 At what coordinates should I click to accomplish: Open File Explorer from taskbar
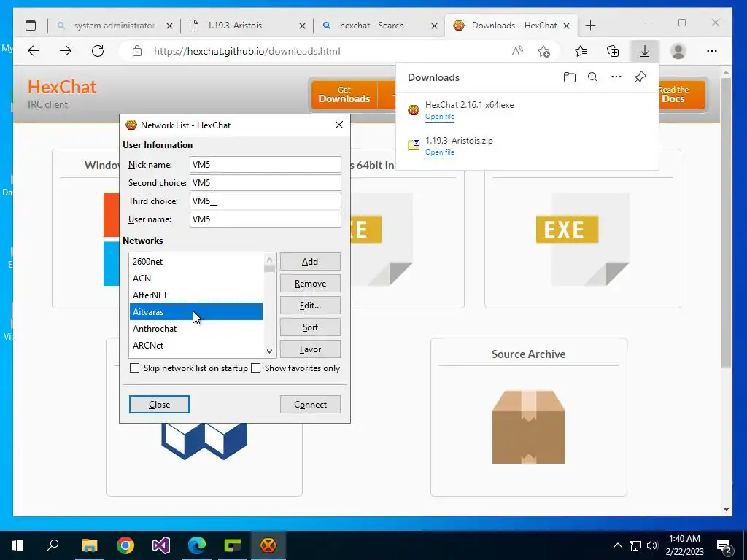click(x=89, y=545)
